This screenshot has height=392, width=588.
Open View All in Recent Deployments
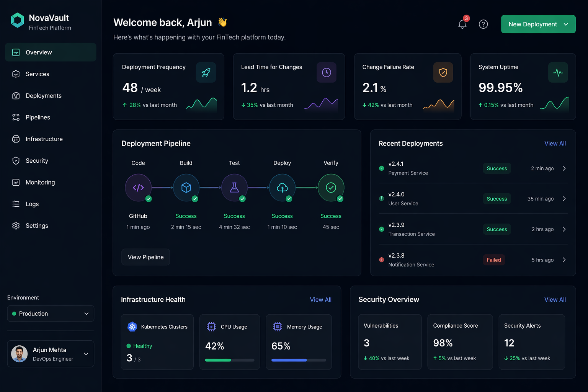tap(555, 143)
